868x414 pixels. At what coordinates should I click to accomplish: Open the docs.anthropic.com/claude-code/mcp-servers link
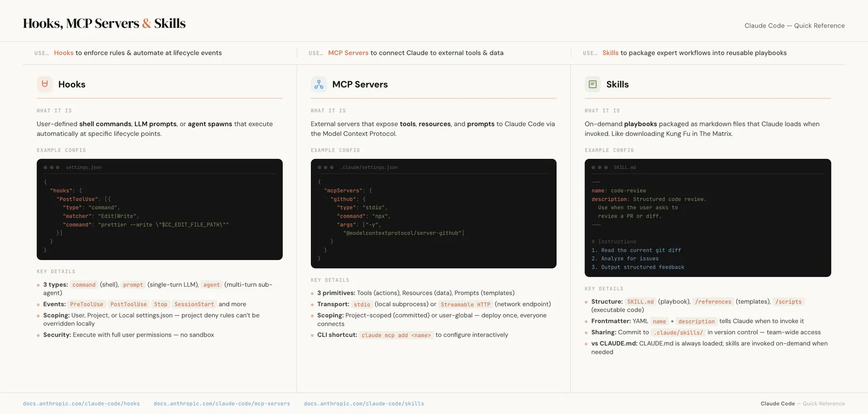[222, 404]
